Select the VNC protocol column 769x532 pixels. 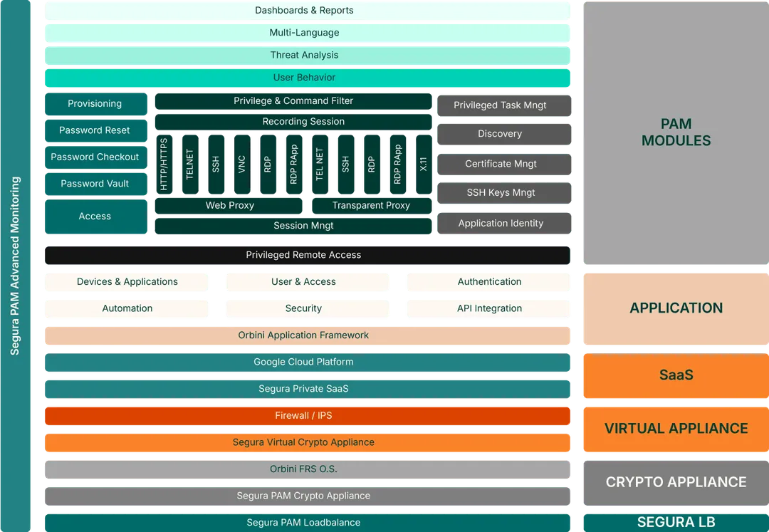click(x=242, y=165)
